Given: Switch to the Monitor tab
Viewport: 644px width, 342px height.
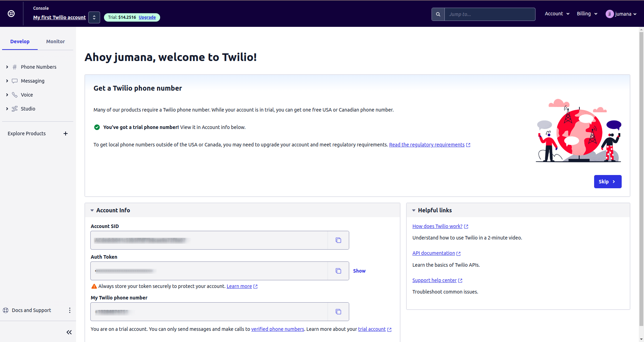Looking at the screenshot, I should (55, 41).
